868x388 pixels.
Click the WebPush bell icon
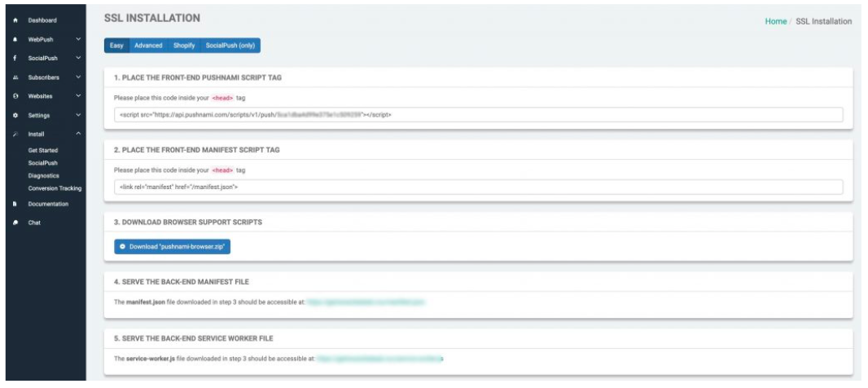tap(15, 39)
